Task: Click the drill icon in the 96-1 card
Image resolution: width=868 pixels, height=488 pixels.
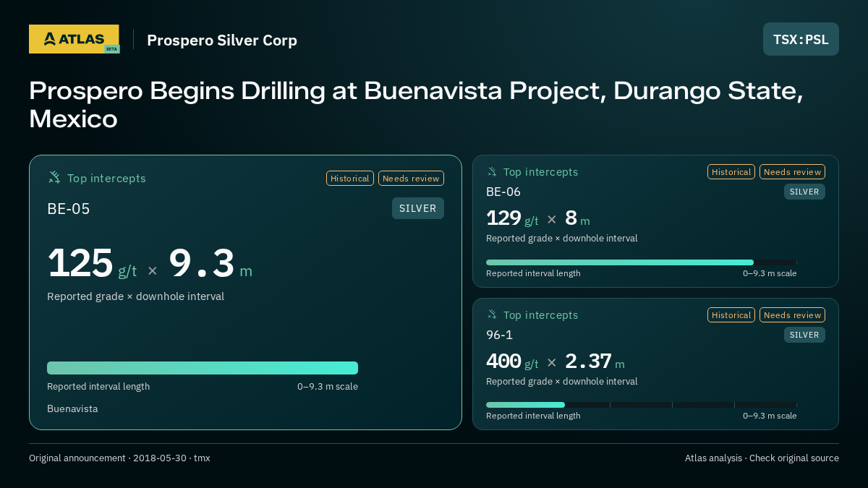Action: coord(492,314)
